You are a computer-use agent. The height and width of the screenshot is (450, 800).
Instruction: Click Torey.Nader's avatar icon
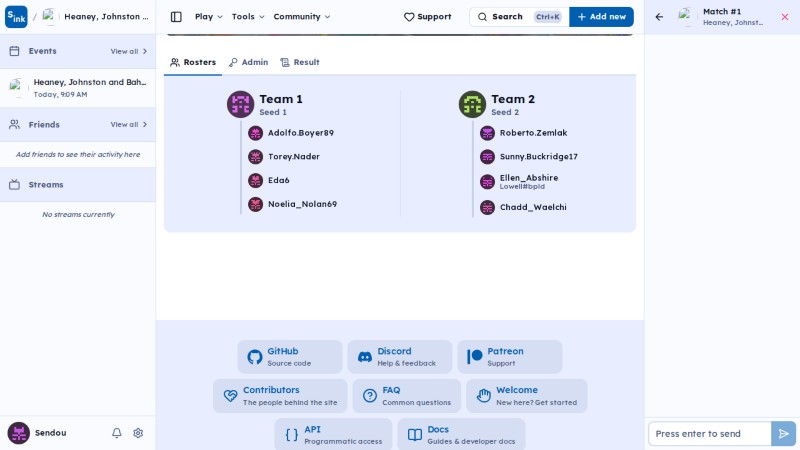point(255,157)
